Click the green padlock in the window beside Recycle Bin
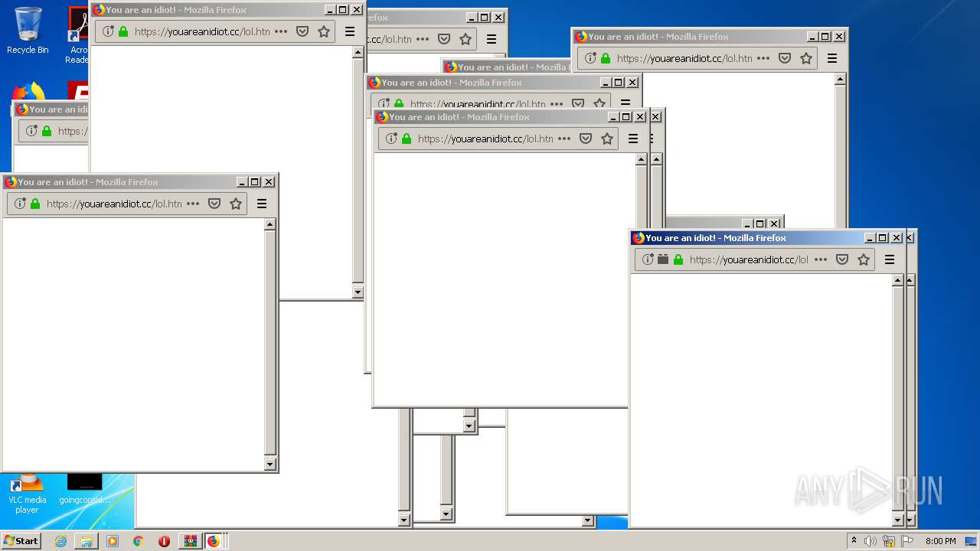The image size is (980, 551). 123,31
